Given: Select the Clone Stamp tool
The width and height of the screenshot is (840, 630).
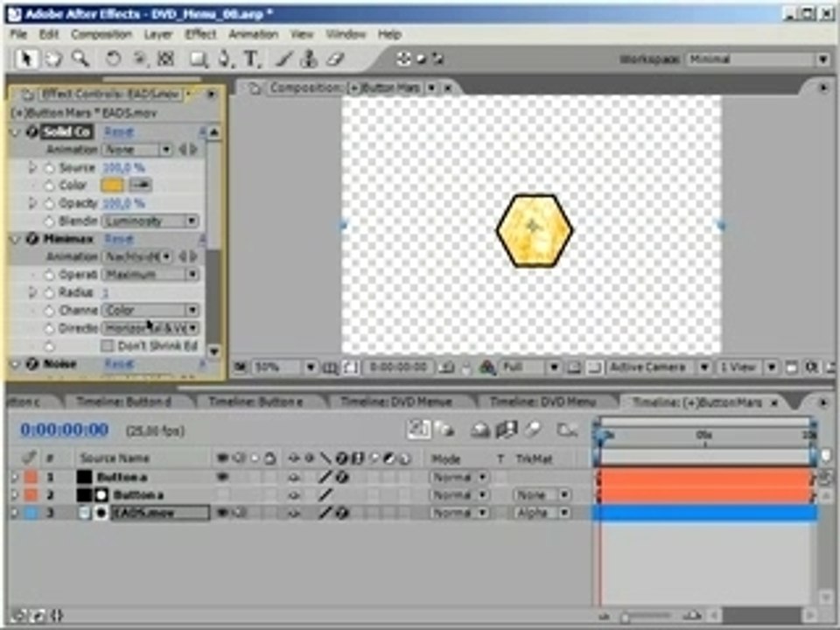Looking at the screenshot, I should click(309, 59).
